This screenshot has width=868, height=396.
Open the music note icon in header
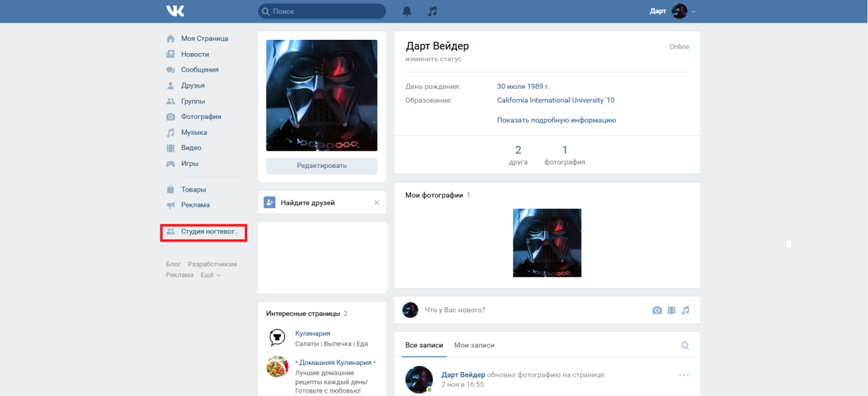[432, 11]
